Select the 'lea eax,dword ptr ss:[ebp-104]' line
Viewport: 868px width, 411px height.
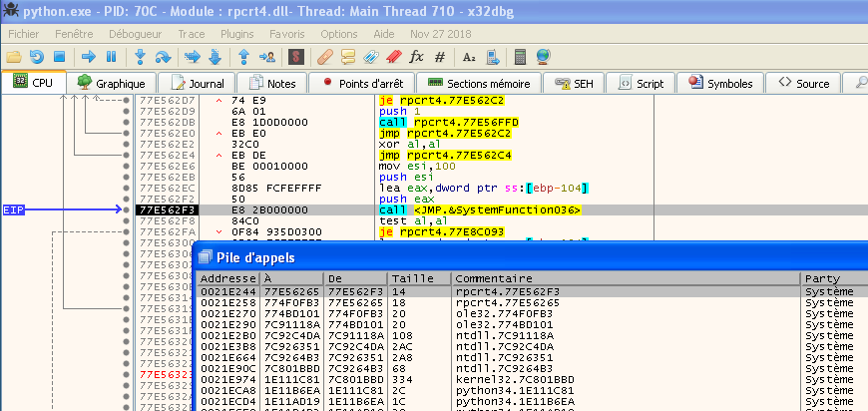pyautogui.click(x=483, y=189)
